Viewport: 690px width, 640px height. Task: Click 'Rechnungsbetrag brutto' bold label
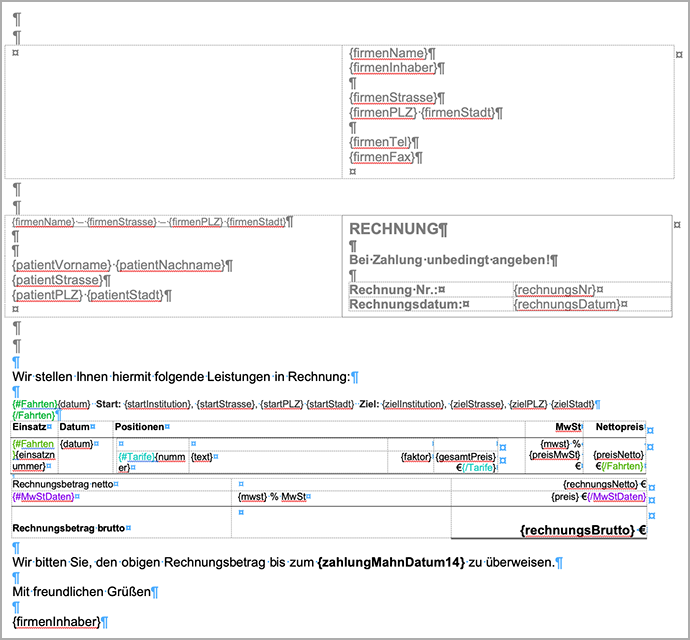tap(69, 528)
